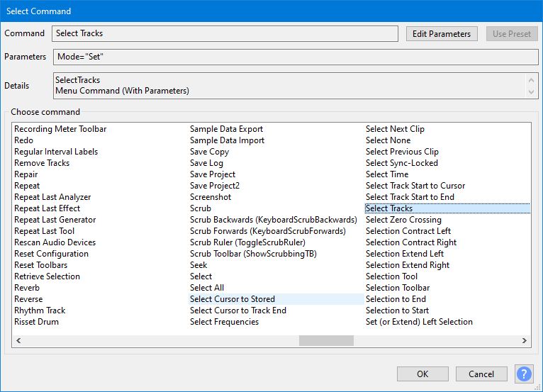Choose Select Previous Clip
The width and height of the screenshot is (543, 392).
(x=402, y=152)
